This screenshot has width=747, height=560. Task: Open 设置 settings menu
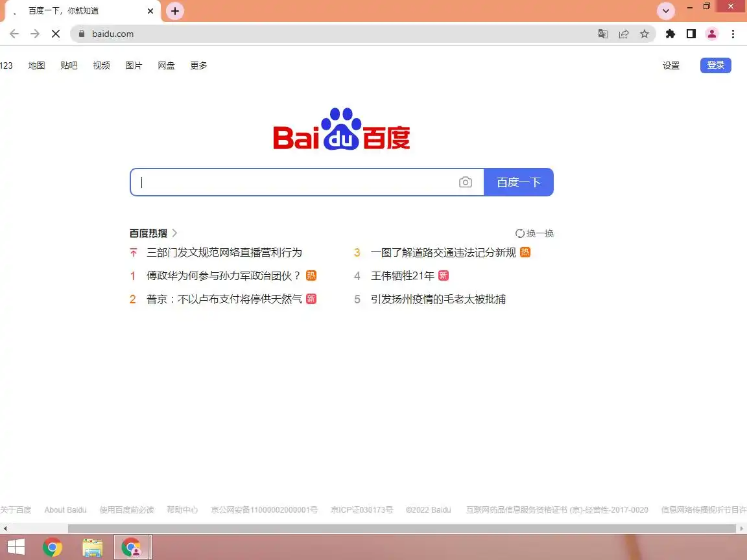(x=671, y=65)
